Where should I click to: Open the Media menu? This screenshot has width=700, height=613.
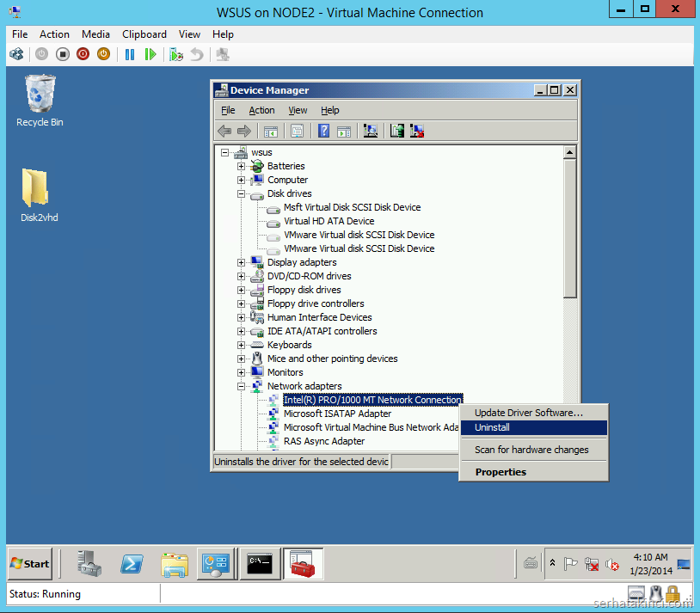pyautogui.click(x=95, y=34)
